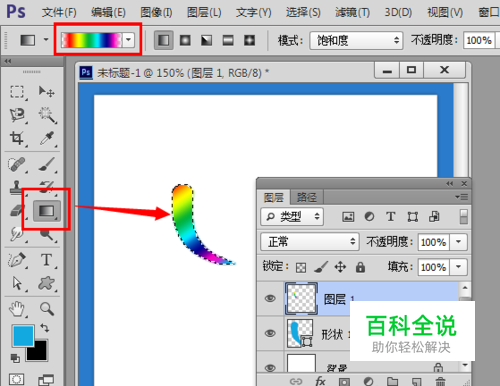The height and width of the screenshot is (386, 500).
Task: Filter layers by smart object icon
Action: (x=434, y=217)
